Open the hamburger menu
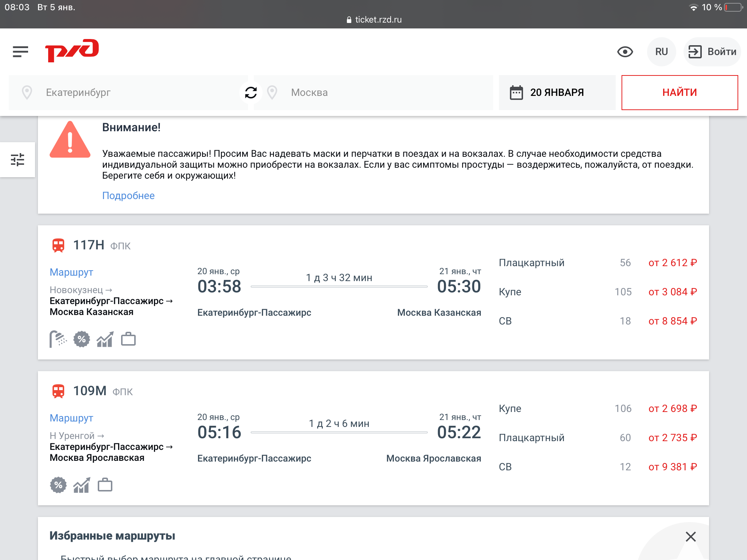 20,52
